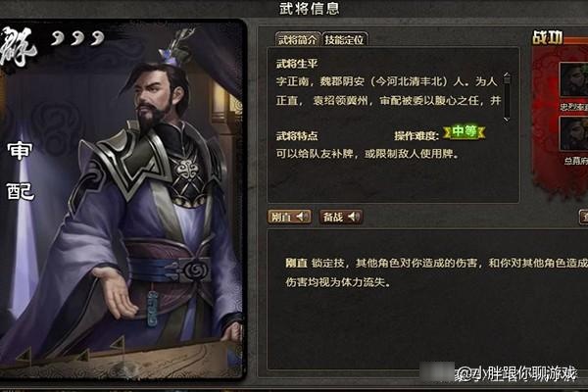This screenshot has width=588, height=392.
Task: Select the 刚直 skill button
Action: [289, 217]
